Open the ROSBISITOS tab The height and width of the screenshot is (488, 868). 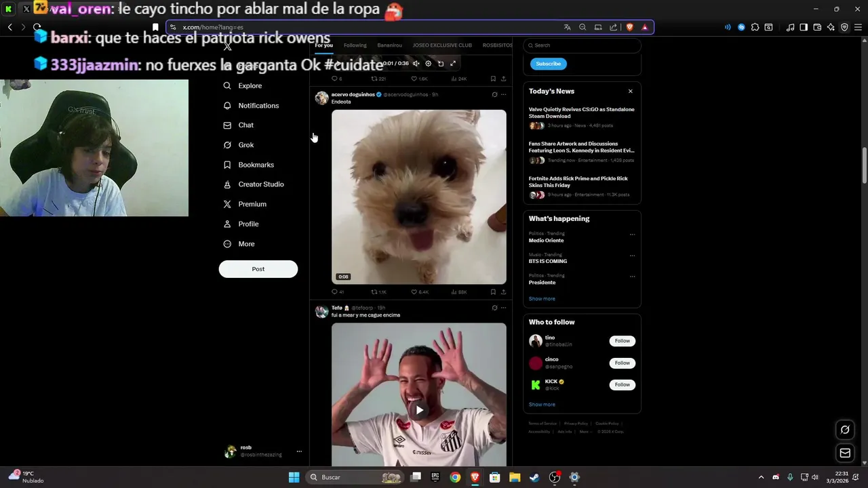[x=498, y=45]
